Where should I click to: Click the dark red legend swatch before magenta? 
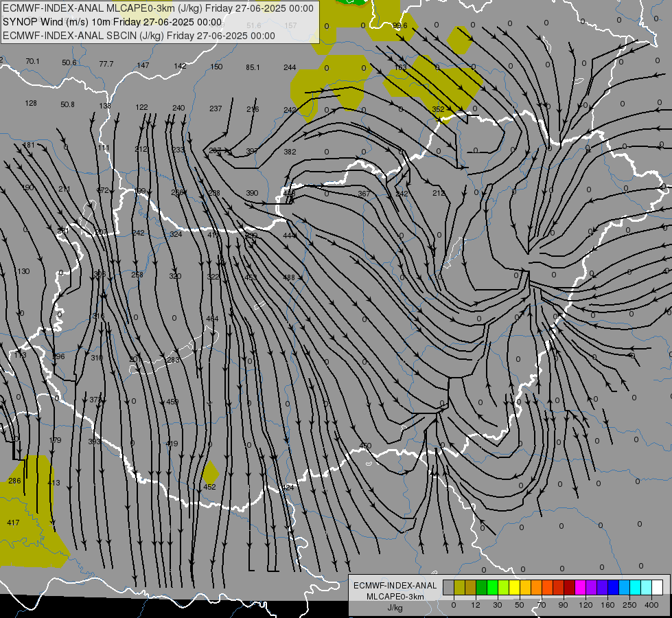pyautogui.click(x=570, y=587)
